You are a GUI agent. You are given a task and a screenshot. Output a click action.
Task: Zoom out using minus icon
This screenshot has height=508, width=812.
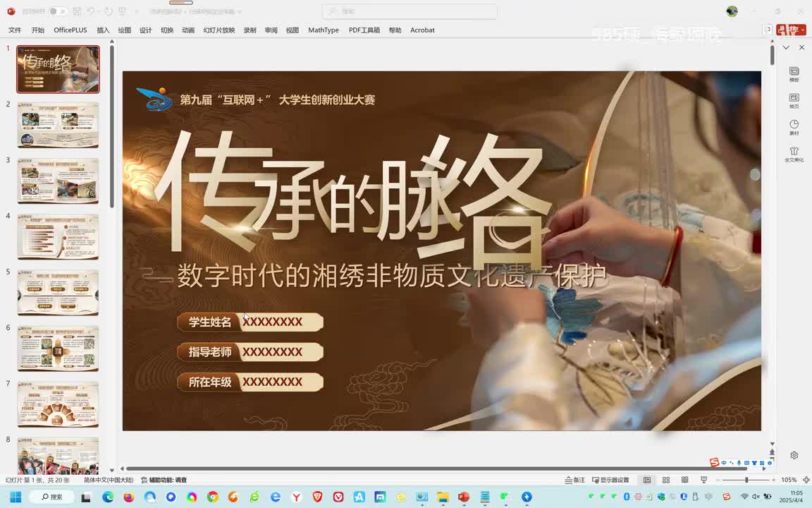point(718,480)
